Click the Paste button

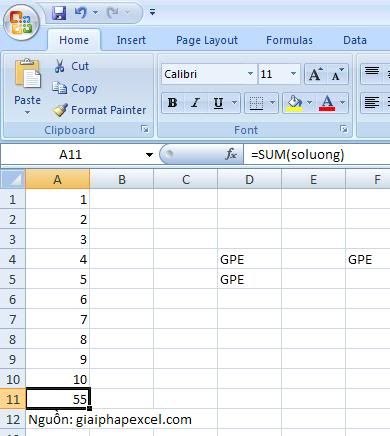(x=27, y=86)
